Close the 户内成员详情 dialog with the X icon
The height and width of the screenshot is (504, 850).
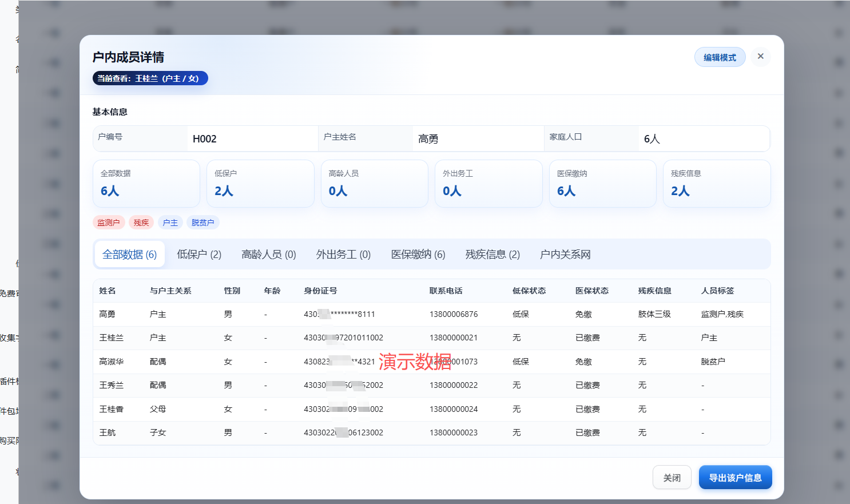[760, 56]
